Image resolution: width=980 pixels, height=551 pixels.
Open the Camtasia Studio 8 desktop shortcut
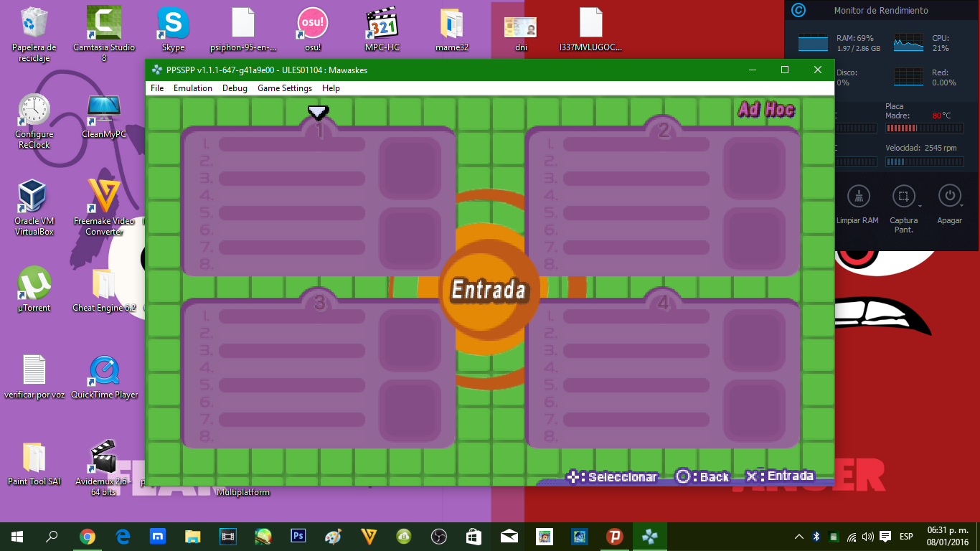[104, 25]
